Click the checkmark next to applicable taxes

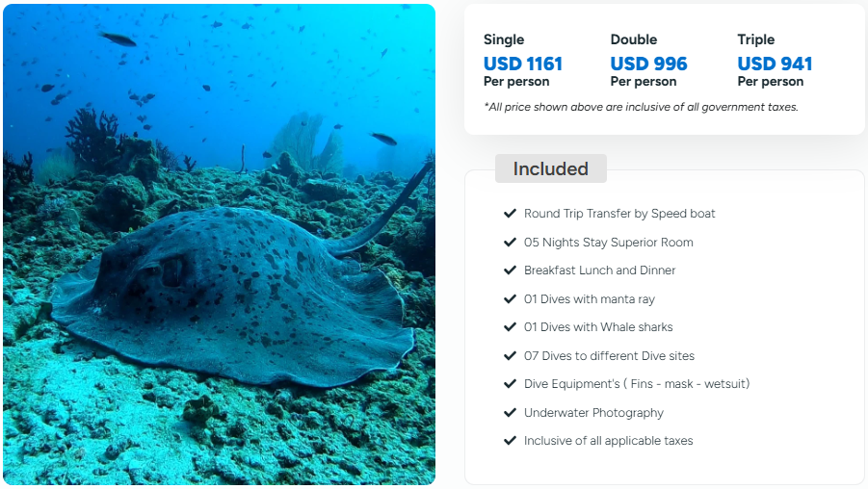tap(510, 441)
